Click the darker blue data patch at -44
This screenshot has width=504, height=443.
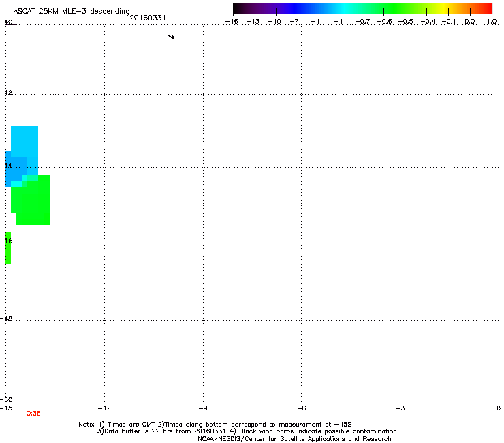[16, 170]
